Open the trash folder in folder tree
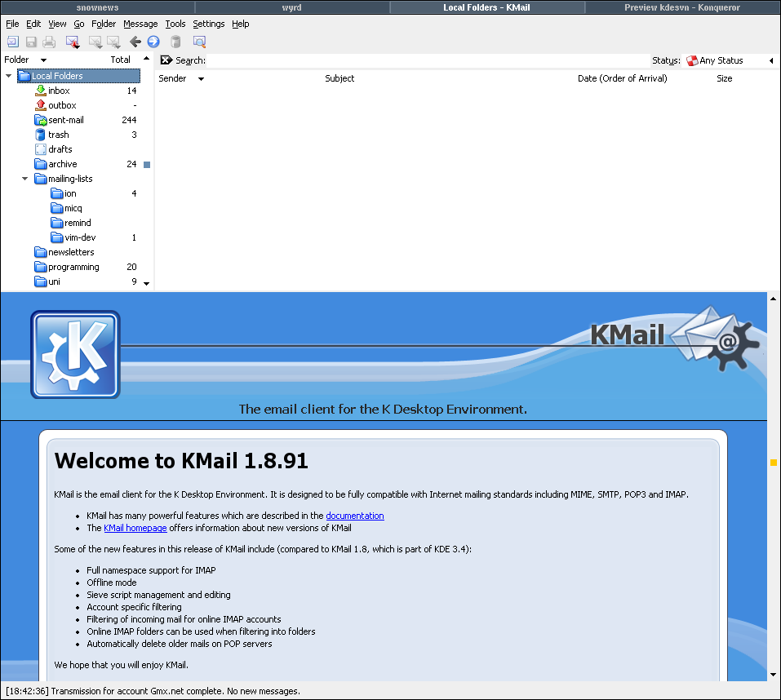 (58, 135)
